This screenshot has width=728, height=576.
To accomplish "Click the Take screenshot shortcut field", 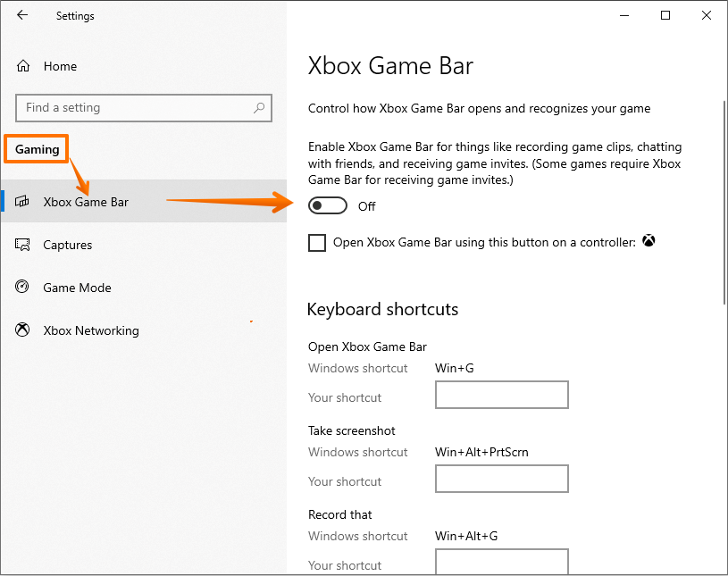I will pyautogui.click(x=501, y=480).
